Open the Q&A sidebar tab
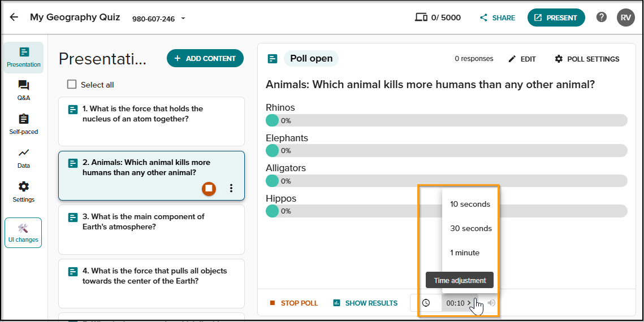 tap(23, 90)
